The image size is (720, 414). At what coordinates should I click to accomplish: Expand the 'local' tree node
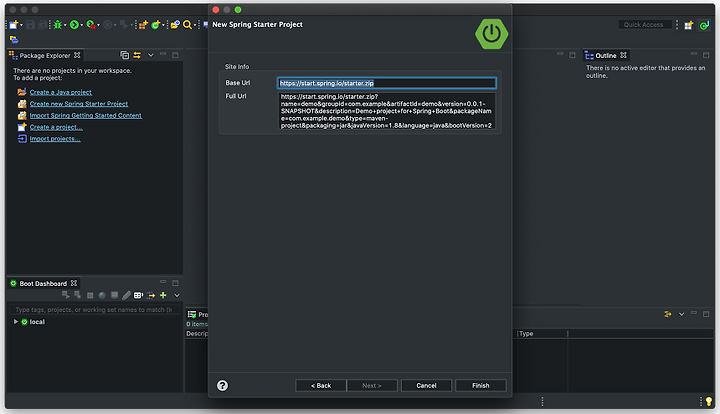pos(16,322)
